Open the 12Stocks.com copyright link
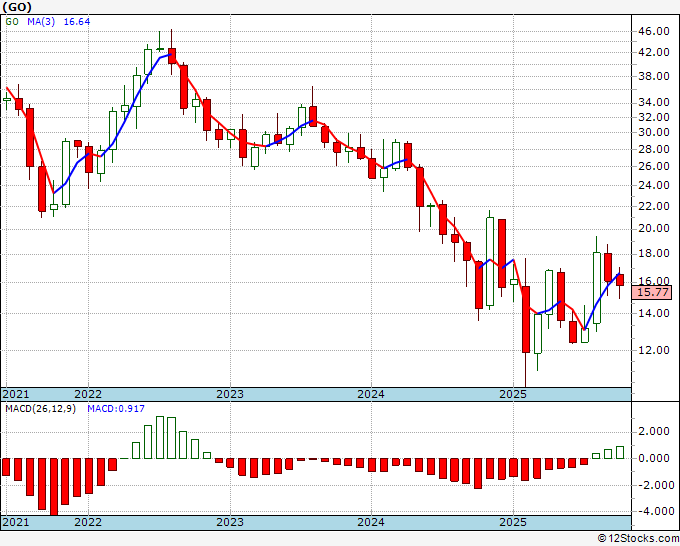 (x=638, y=539)
